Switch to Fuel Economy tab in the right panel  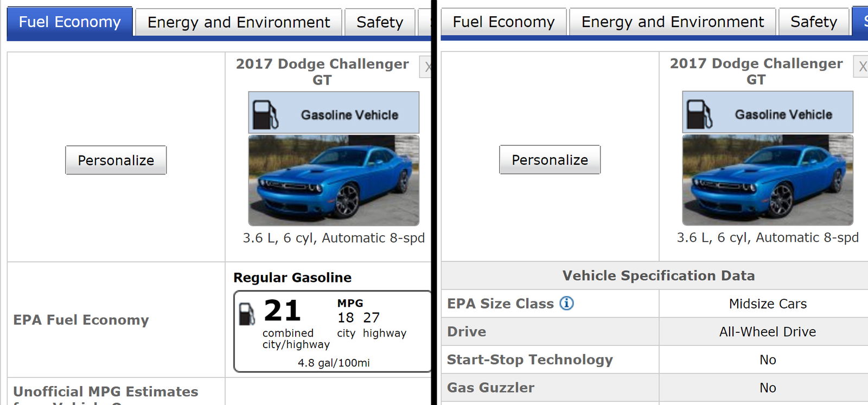point(503,22)
